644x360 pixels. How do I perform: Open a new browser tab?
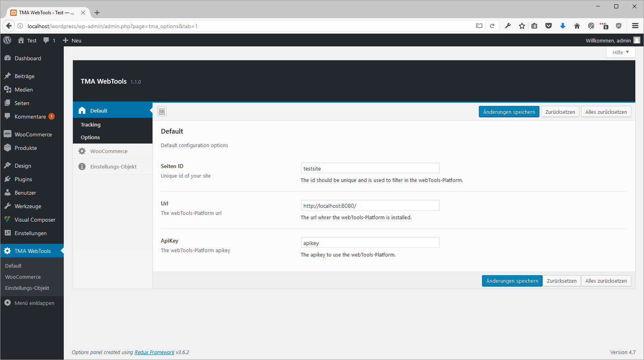(97, 13)
